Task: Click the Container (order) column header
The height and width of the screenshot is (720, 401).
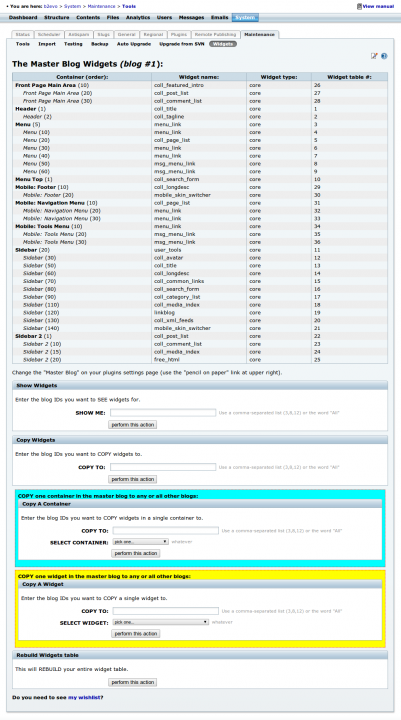Action: [82, 77]
